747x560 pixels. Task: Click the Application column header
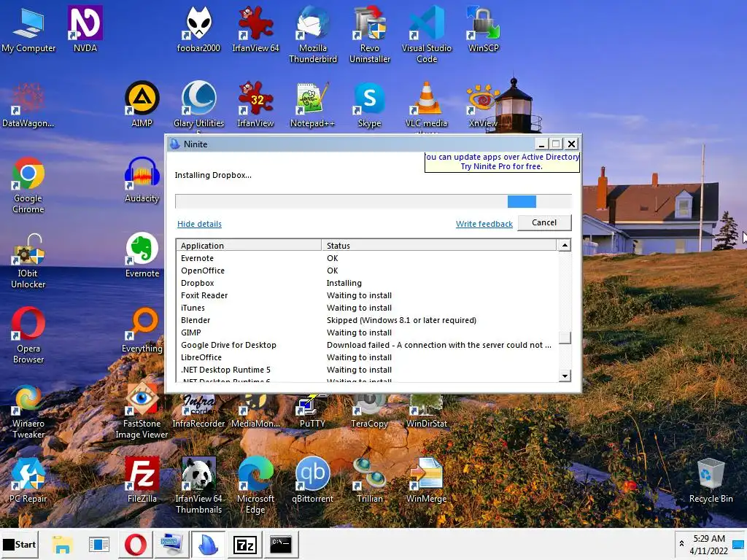coord(249,245)
